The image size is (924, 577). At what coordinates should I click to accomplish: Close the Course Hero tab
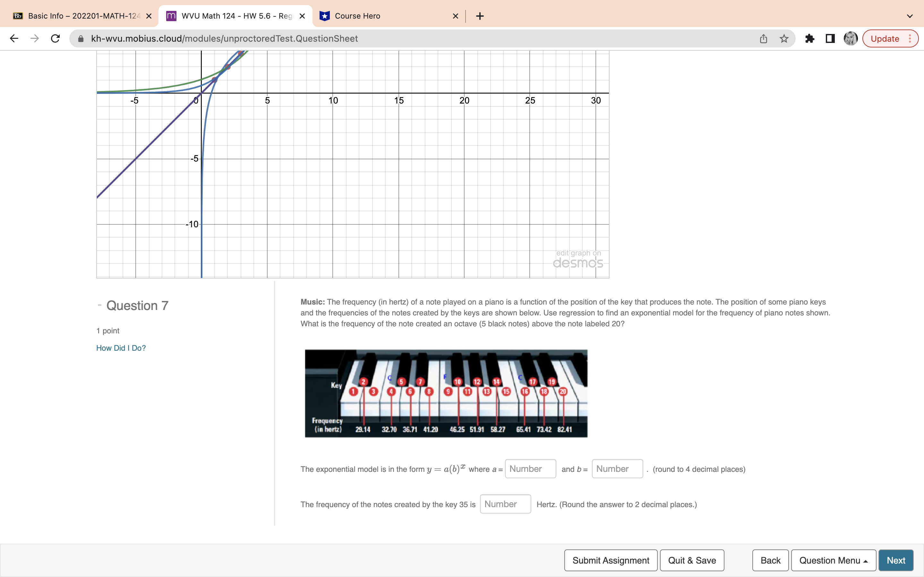pyautogui.click(x=456, y=16)
